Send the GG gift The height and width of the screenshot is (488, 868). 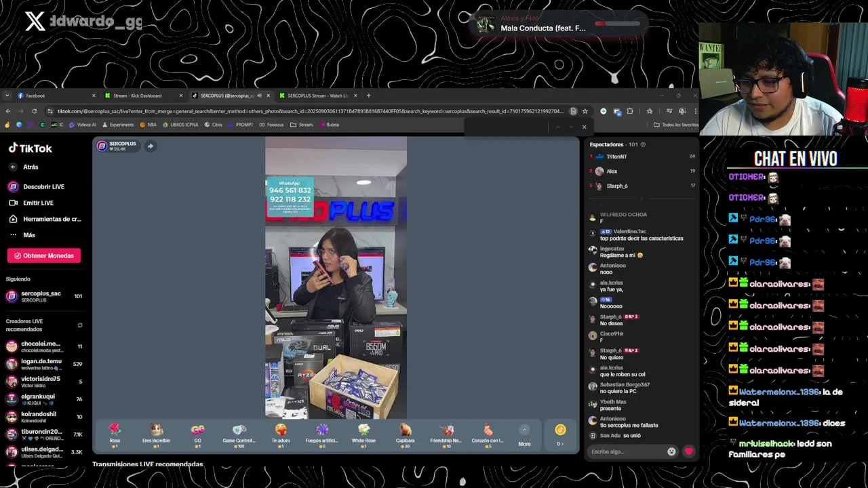click(x=197, y=435)
